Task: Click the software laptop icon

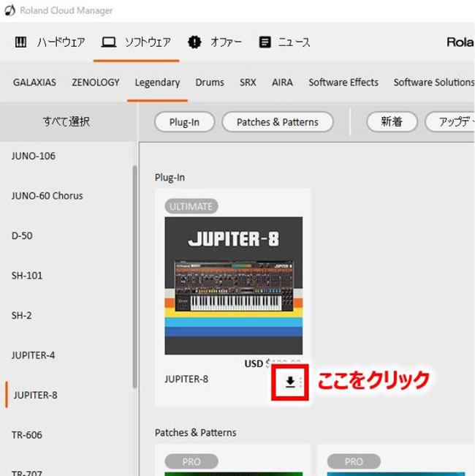Action: pos(109,42)
